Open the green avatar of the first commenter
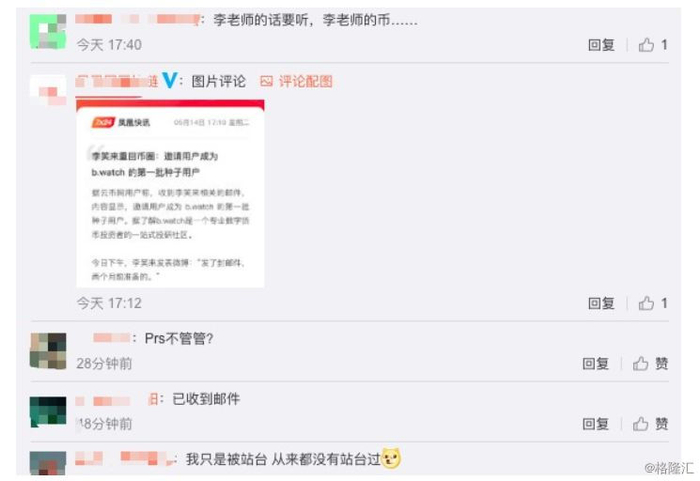The height and width of the screenshot is (481, 700). point(48,31)
